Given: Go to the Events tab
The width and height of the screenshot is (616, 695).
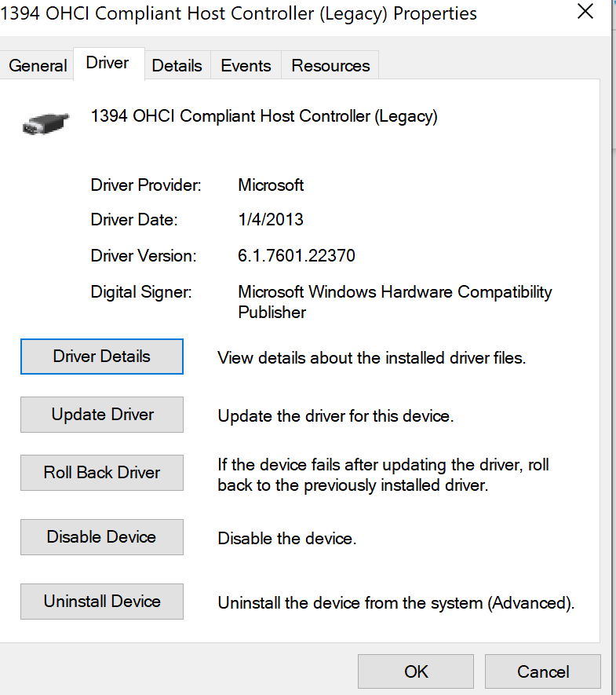Looking at the screenshot, I should coord(246,66).
